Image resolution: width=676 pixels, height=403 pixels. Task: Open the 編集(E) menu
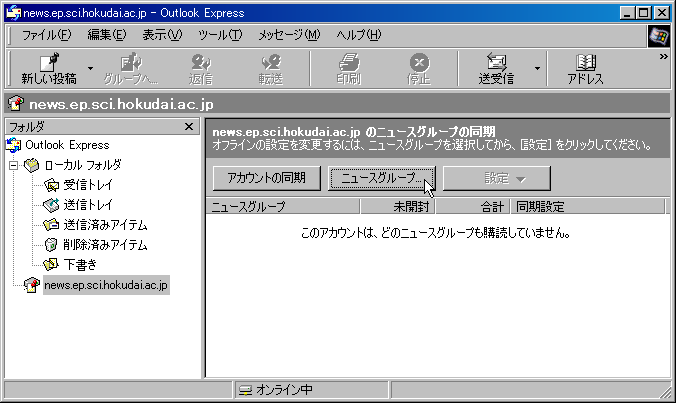pyautogui.click(x=107, y=34)
